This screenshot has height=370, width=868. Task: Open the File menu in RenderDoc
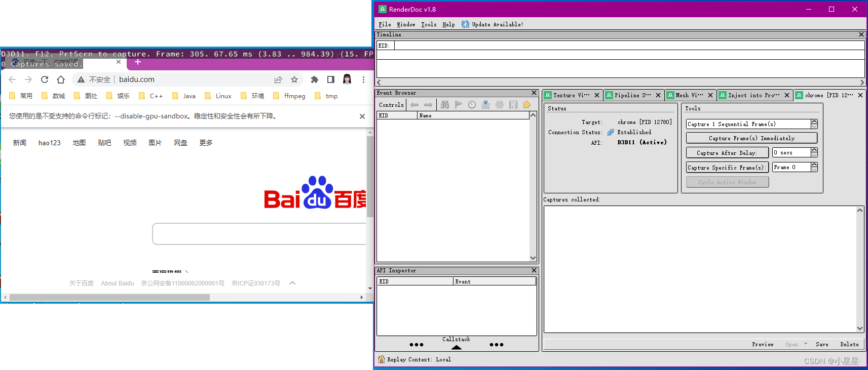[x=385, y=24]
